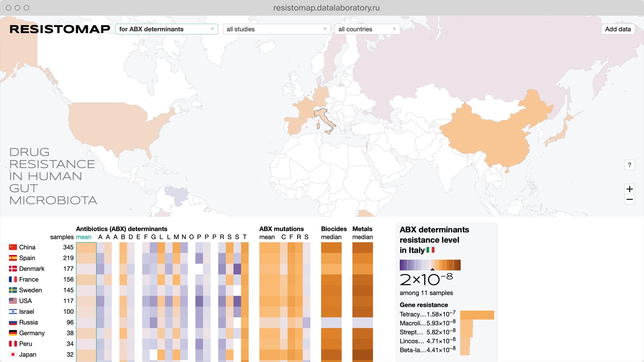Open the question mark help button
This screenshot has height=362, width=644.
pos(629,165)
